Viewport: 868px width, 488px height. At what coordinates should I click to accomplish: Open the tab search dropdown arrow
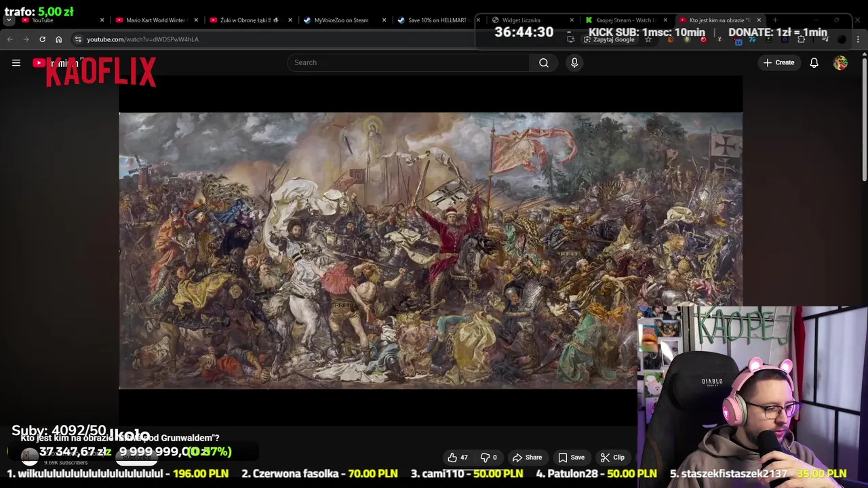9,20
